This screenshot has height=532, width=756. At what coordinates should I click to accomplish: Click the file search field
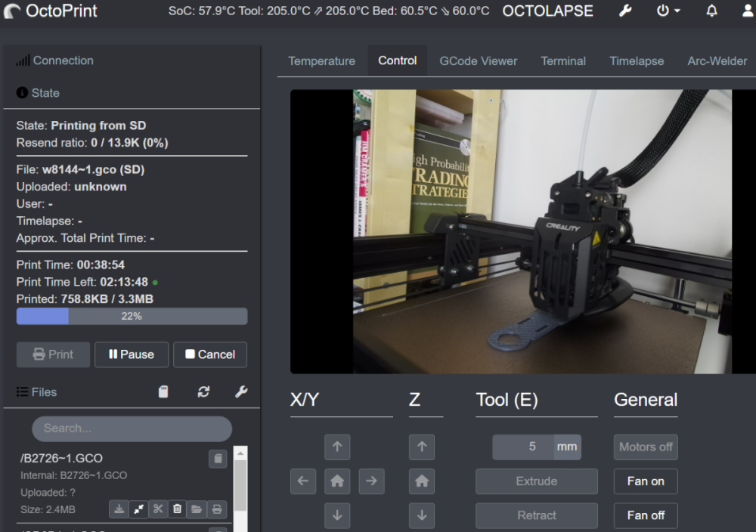click(132, 428)
